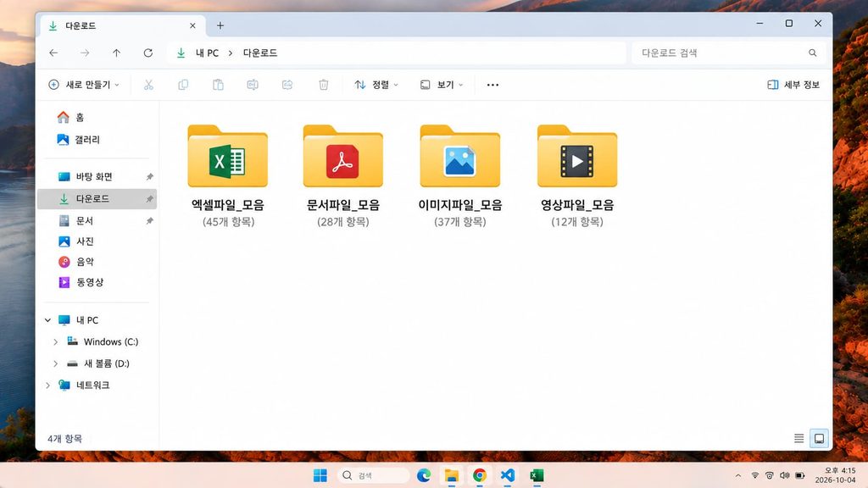Open the taskbar clock showing 오후 4:15
Screen dimensions: 868x488
[x=835, y=475]
